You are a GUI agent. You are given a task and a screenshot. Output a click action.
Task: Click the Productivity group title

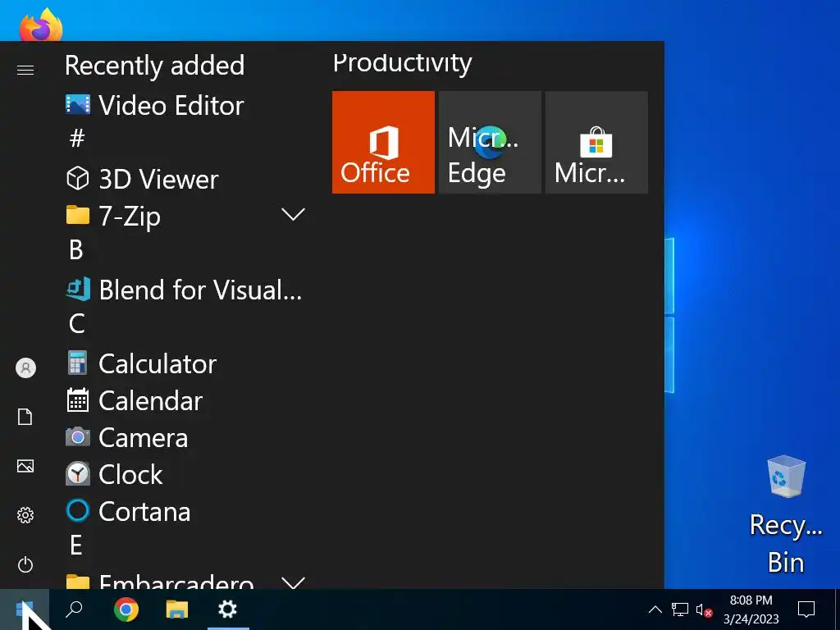[x=402, y=62]
